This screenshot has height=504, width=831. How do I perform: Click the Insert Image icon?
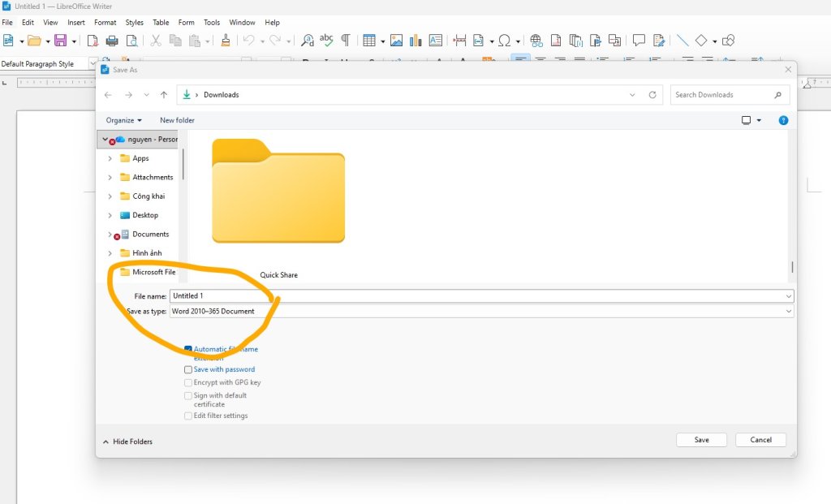coord(396,41)
